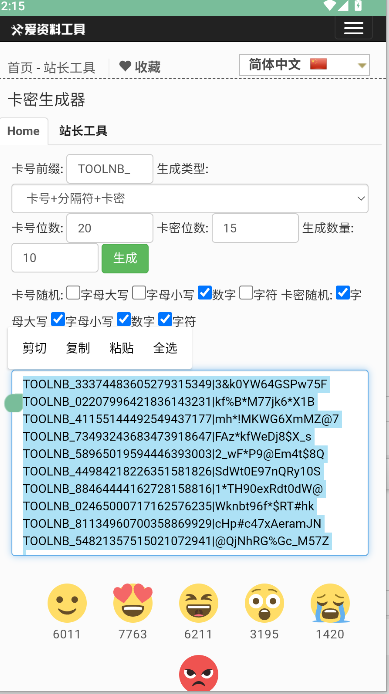Uncheck card password 数字 checkbox
Screen dimensions: 389x694
tap(124, 319)
